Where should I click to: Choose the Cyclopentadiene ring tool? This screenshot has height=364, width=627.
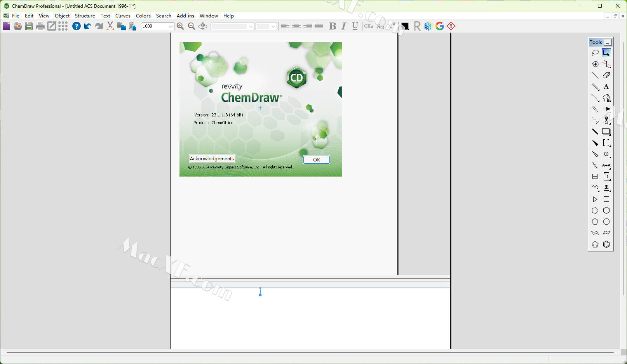595,244
